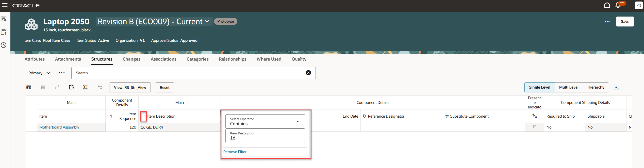Open presence indicator link icon in Motherboard row
Image resolution: width=644 pixels, height=168 pixels.
coord(535,127)
